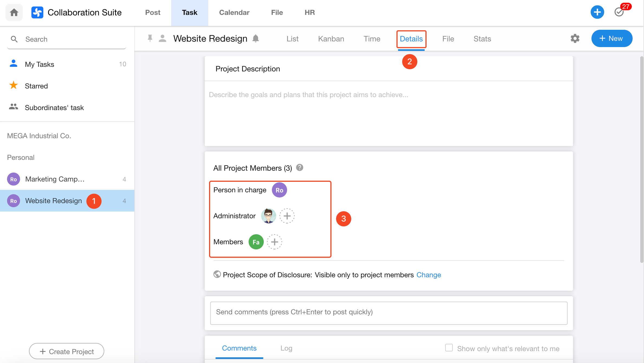
Task: Click the home icon button
Action: pyautogui.click(x=14, y=12)
